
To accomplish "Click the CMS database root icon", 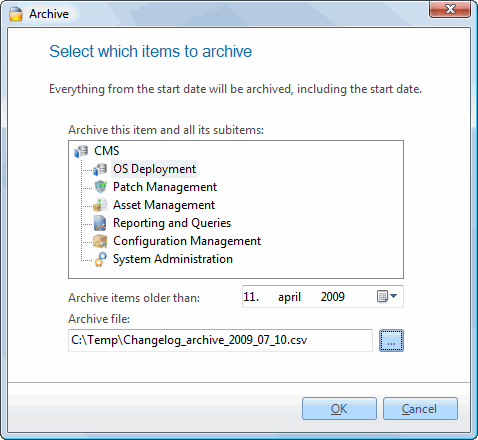I will tap(81, 151).
